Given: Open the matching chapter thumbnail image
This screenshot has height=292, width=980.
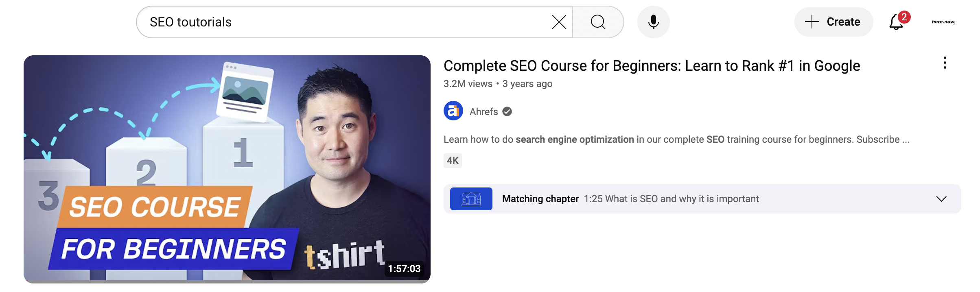Looking at the screenshot, I should coord(471,199).
